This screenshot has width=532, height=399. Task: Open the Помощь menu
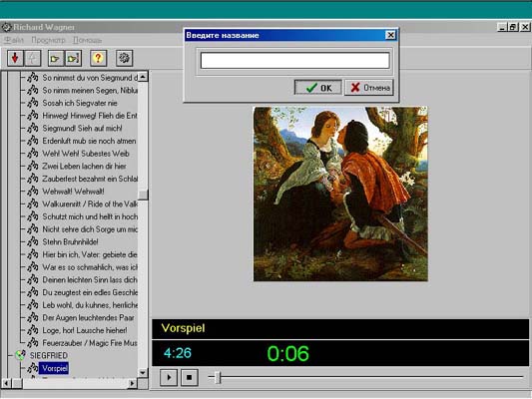[x=88, y=40]
